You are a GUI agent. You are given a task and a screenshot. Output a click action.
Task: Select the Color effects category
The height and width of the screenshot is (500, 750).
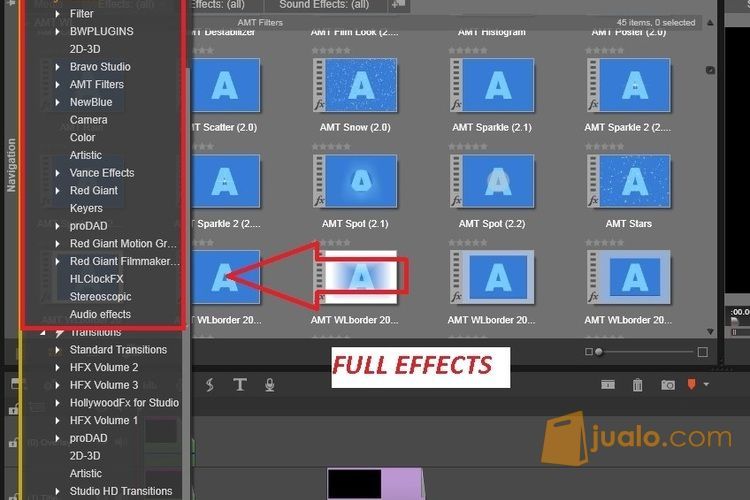[82, 138]
